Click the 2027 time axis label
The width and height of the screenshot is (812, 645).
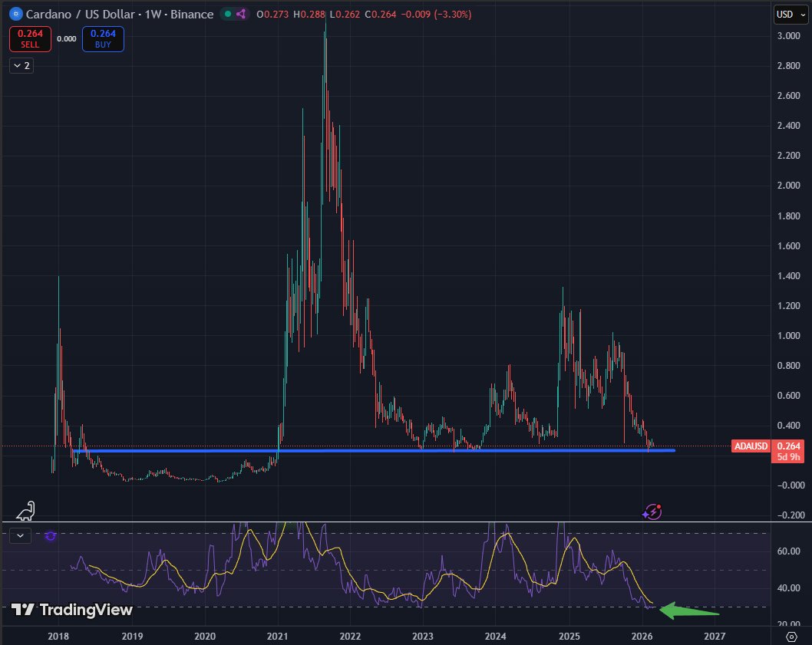click(715, 637)
